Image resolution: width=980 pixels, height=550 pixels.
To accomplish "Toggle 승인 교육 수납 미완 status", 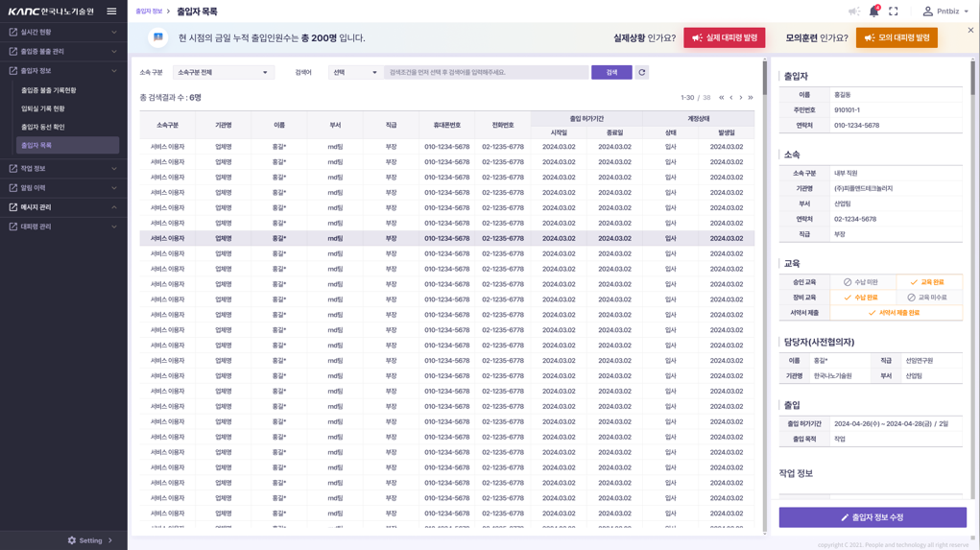I will (x=861, y=282).
